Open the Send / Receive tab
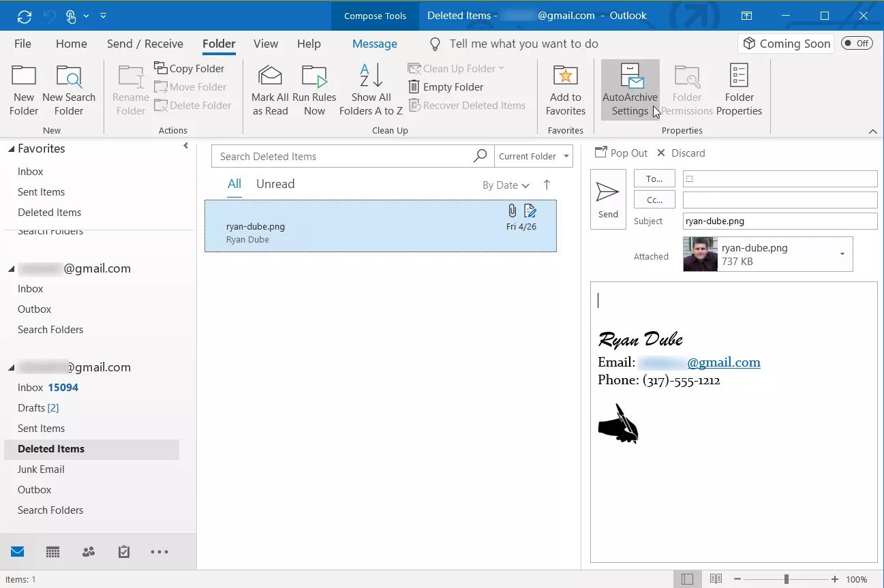 [x=144, y=44]
